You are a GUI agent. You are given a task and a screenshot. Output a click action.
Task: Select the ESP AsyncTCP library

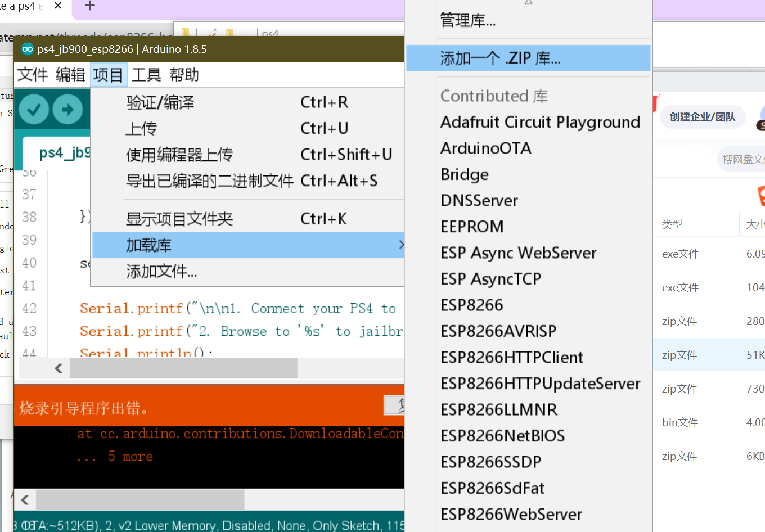pos(528,279)
